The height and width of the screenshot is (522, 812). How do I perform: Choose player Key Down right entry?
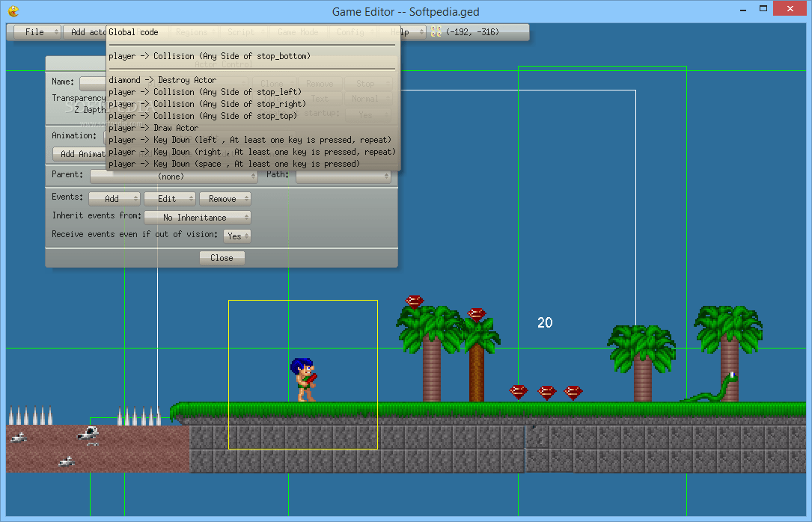click(x=251, y=152)
